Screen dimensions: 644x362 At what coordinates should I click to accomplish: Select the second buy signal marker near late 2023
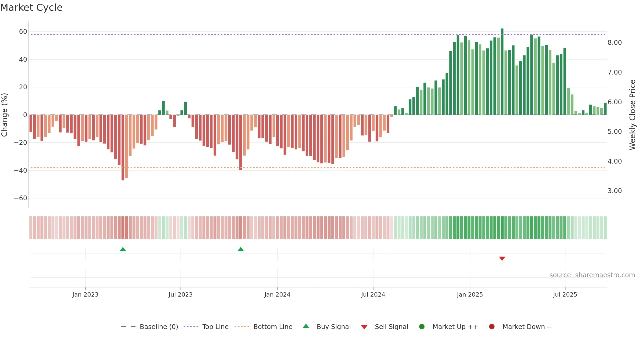pyautogui.click(x=241, y=249)
